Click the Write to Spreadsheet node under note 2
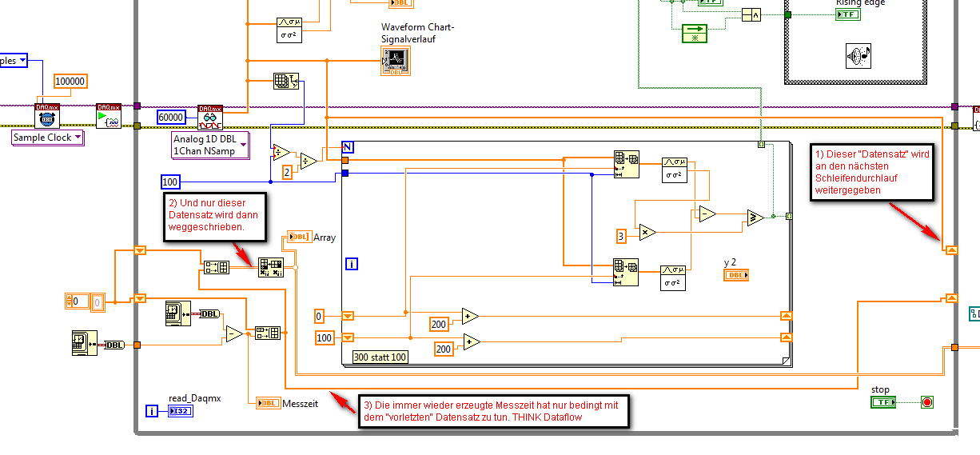The image size is (980, 455). coord(270,268)
